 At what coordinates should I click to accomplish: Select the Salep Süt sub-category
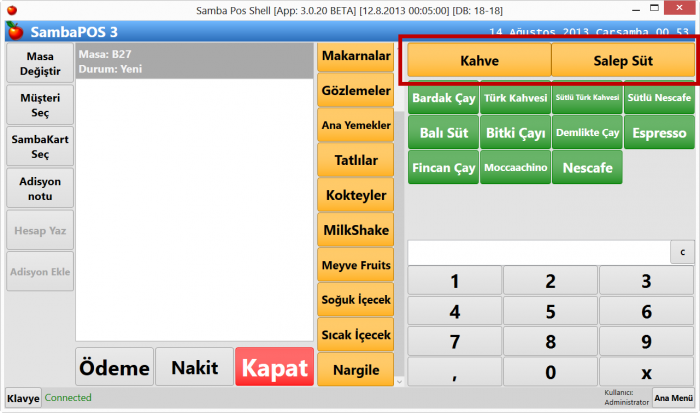pos(623,60)
